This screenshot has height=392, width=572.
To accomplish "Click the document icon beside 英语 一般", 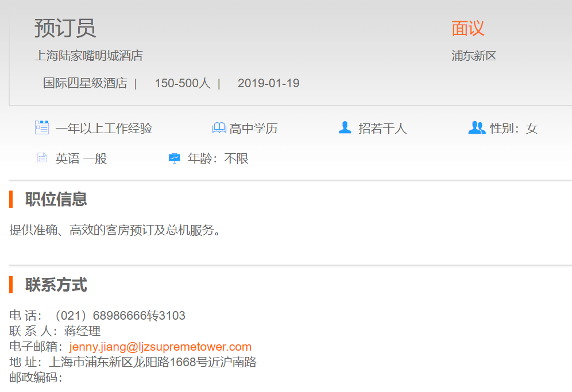I will coord(42,158).
